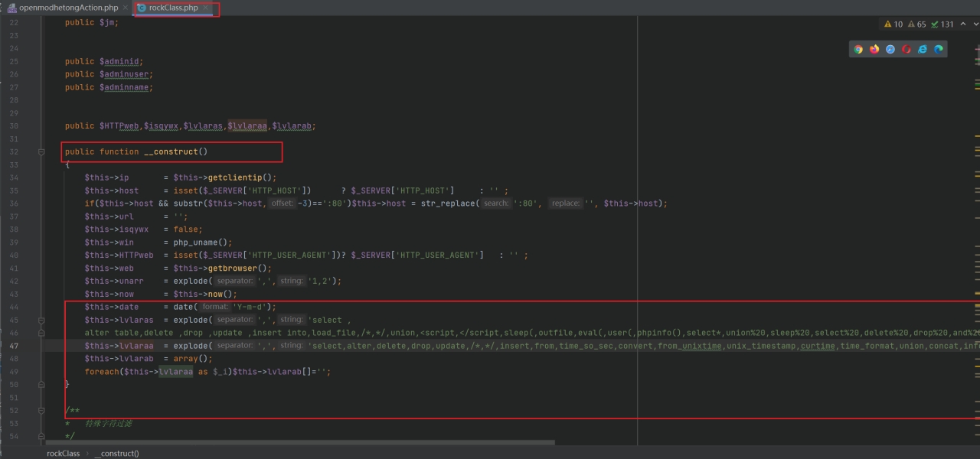Click 'public $jm;' declaration
The height and width of the screenshot is (459, 980).
(92, 23)
